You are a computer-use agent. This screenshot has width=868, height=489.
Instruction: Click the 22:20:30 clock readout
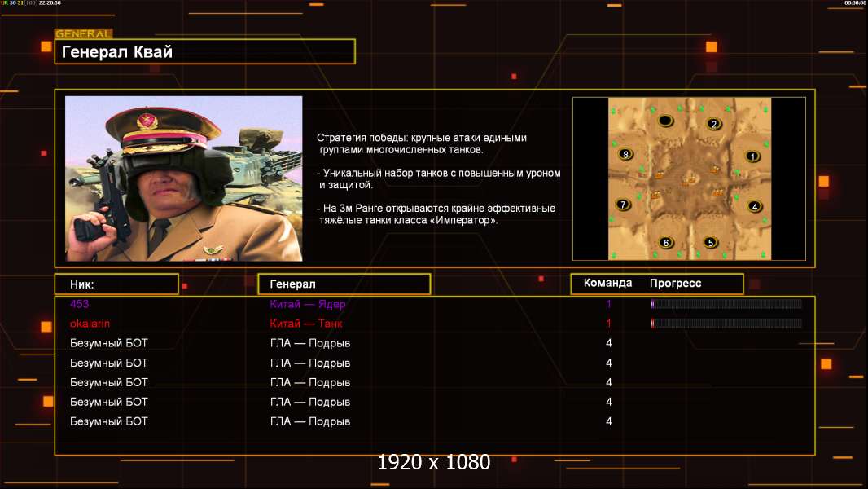[x=50, y=2]
